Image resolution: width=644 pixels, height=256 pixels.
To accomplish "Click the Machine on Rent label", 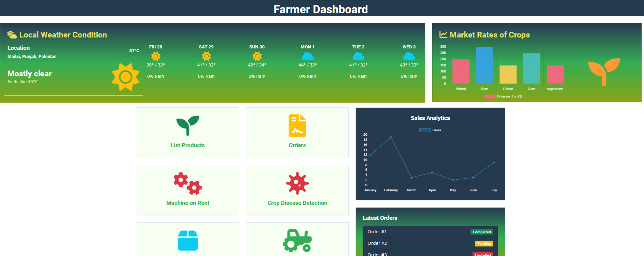I will point(187,203).
